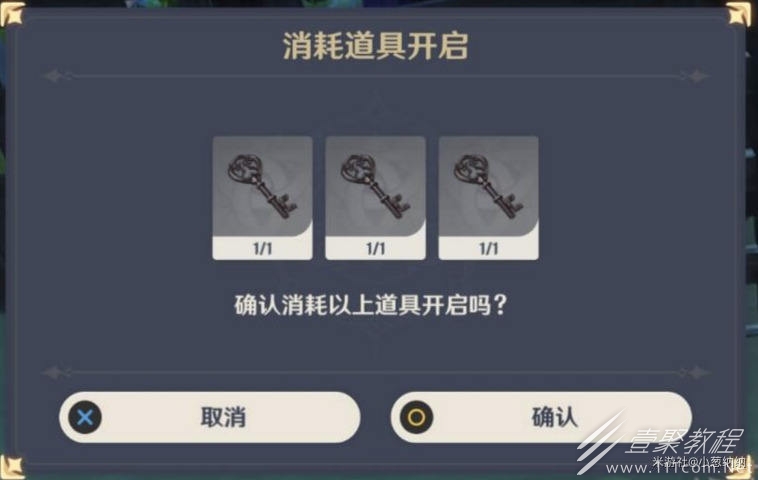Image resolution: width=758 pixels, height=480 pixels.
Task: Click the 1/1 count under left key
Action: tap(262, 249)
